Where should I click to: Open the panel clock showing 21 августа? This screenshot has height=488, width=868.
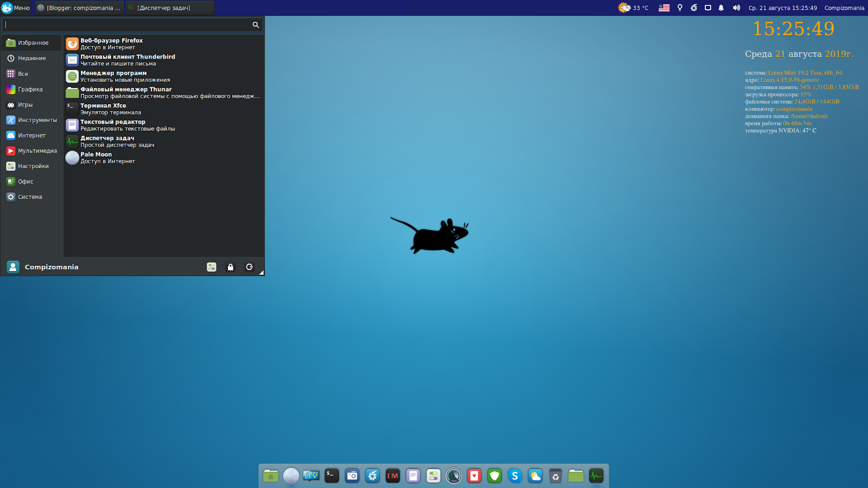pos(782,8)
